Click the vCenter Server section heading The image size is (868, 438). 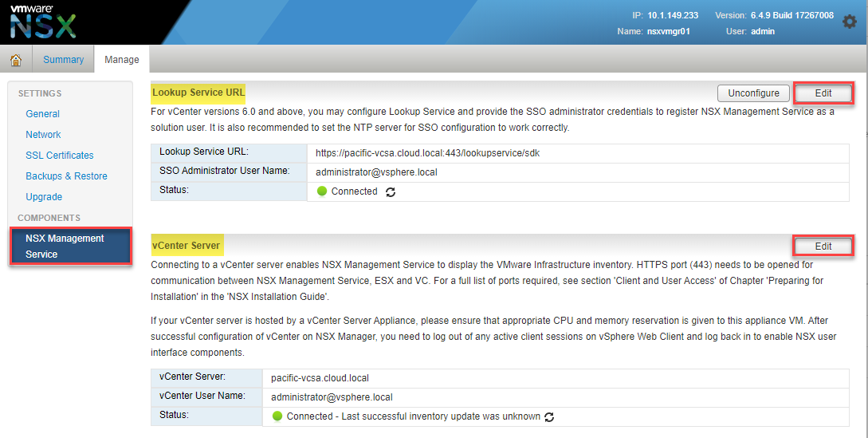[186, 246]
